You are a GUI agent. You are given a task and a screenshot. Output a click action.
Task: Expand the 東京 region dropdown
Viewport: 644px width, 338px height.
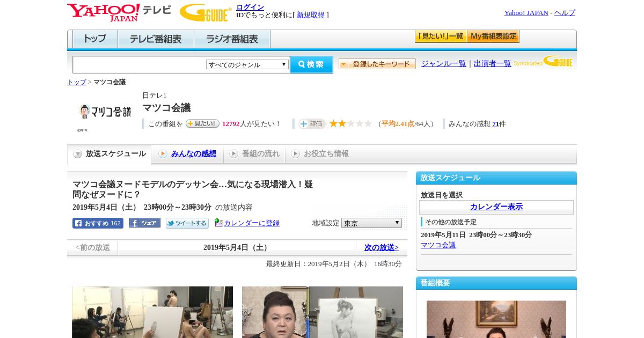pyautogui.click(x=371, y=223)
